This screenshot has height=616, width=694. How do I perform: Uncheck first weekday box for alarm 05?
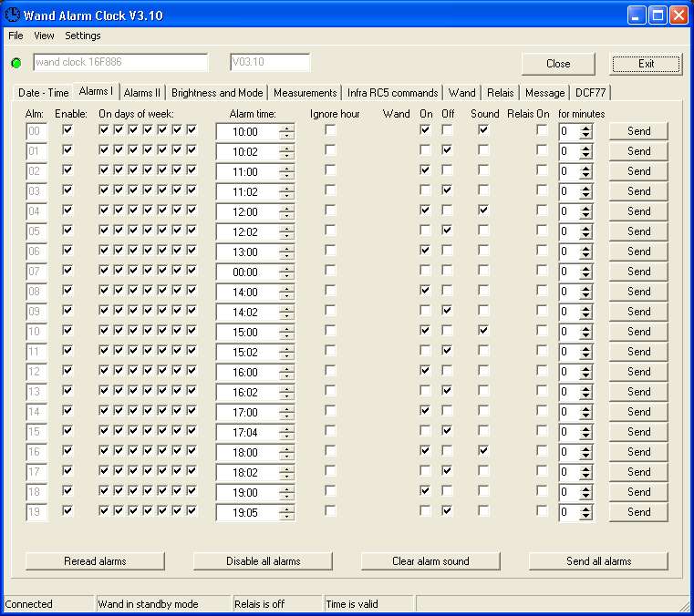pyautogui.click(x=104, y=230)
